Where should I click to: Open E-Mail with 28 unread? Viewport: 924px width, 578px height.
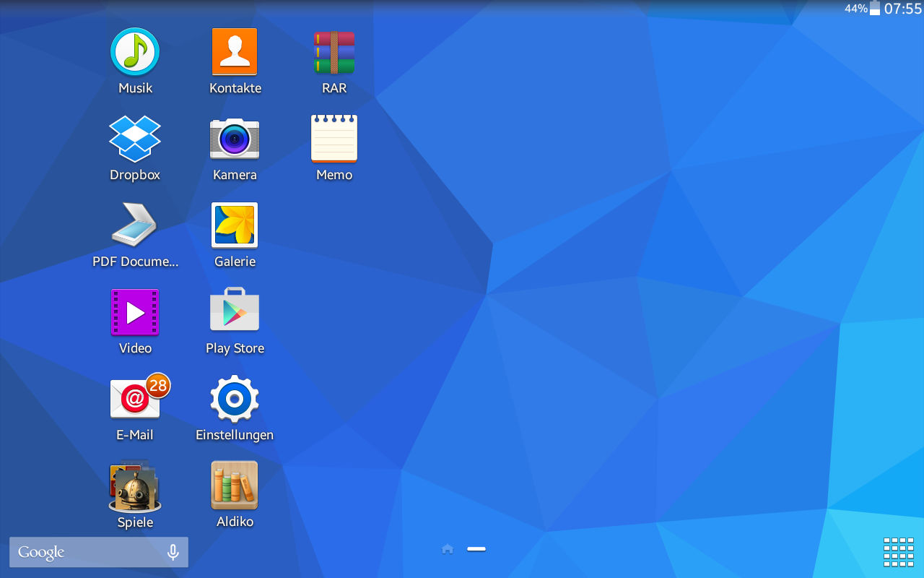[x=135, y=399]
